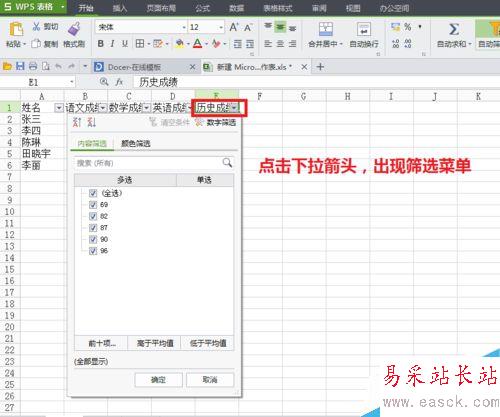Uncheck the 90 filter value
Image resolution: width=500 pixels, height=417 pixels.
(x=93, y=239)
